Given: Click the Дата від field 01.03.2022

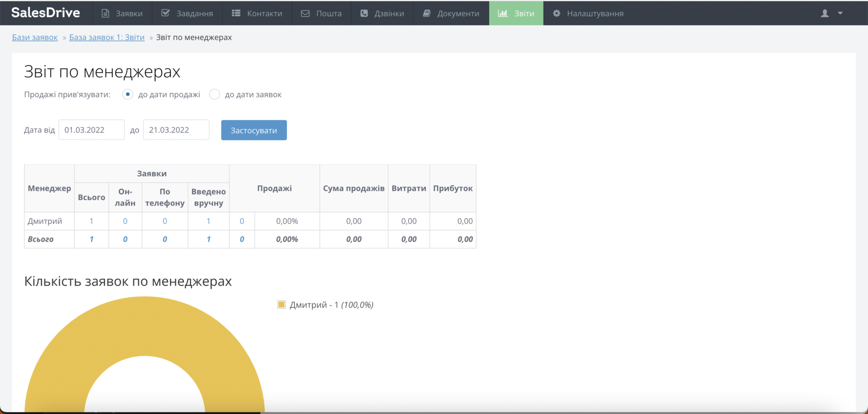Looking at the screenshot, I should (91, 130).
